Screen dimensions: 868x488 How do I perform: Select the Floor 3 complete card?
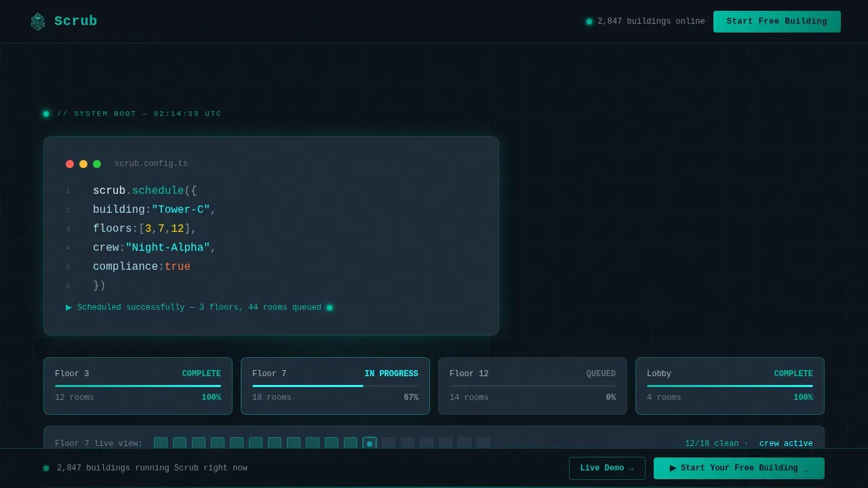point(138,386)
